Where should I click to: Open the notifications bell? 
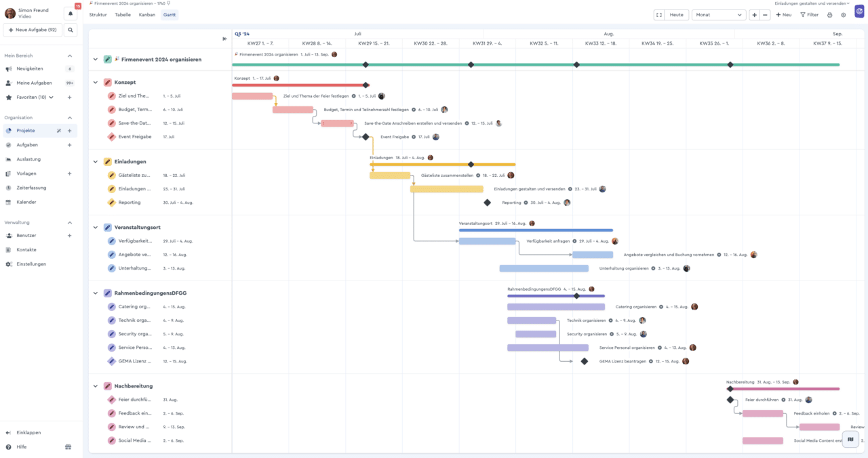tap(70, 14)
